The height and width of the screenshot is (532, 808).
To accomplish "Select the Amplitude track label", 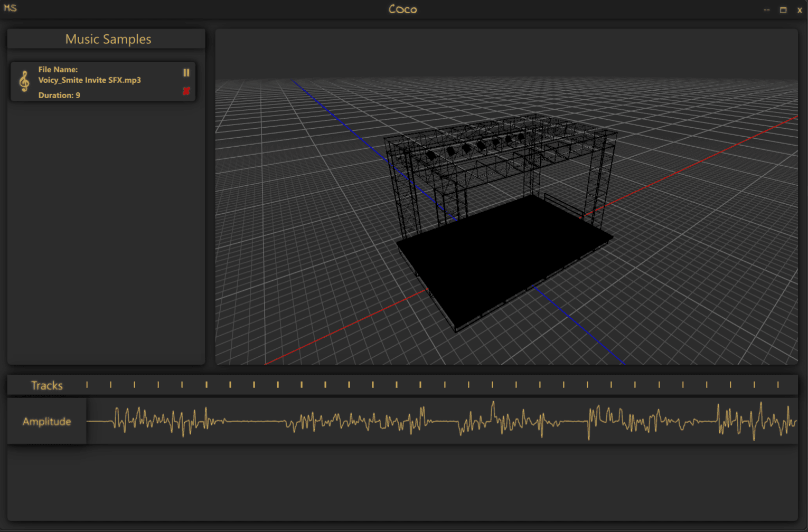I will pos(46,421).
